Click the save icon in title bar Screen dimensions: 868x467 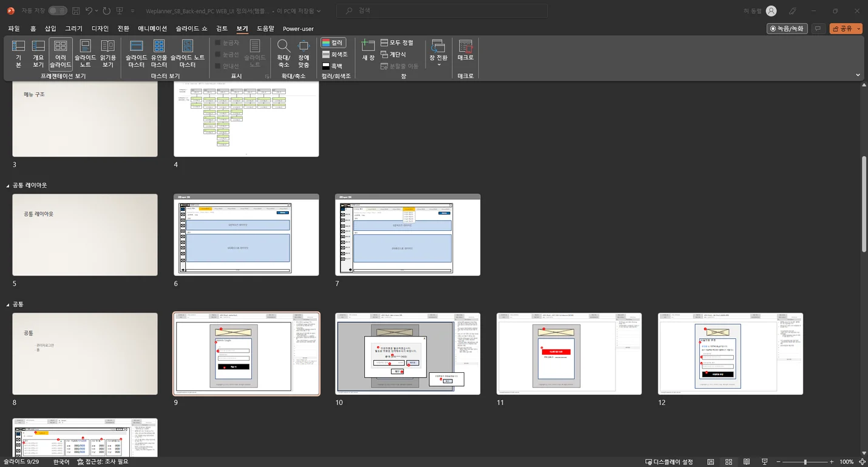tap(76, 11)
